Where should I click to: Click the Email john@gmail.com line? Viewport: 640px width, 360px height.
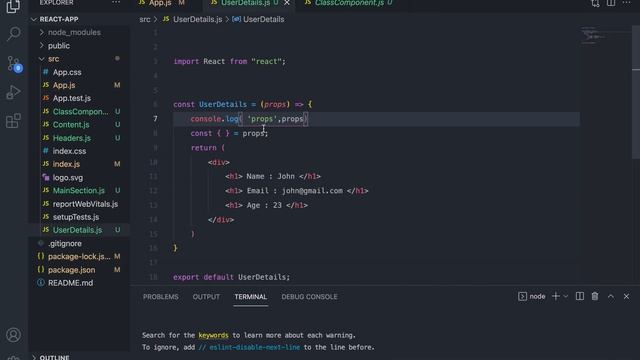pyautogui.click(x=296, y=191)
